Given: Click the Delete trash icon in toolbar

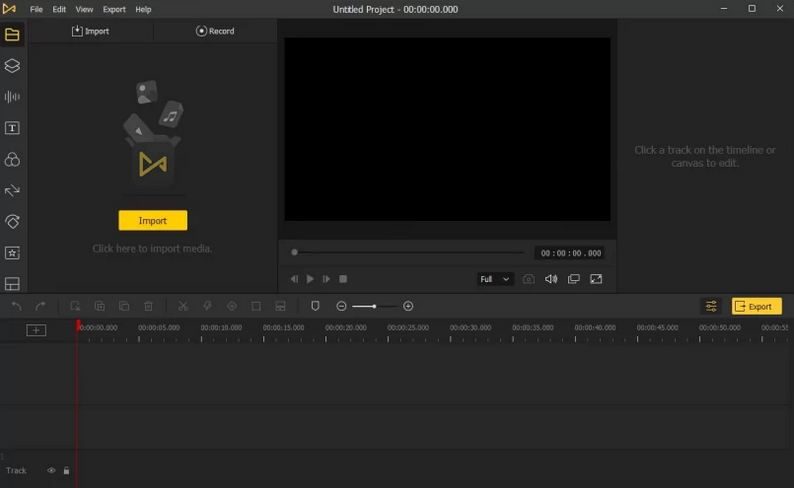Looking at the screenshot, I should [148, 306].
